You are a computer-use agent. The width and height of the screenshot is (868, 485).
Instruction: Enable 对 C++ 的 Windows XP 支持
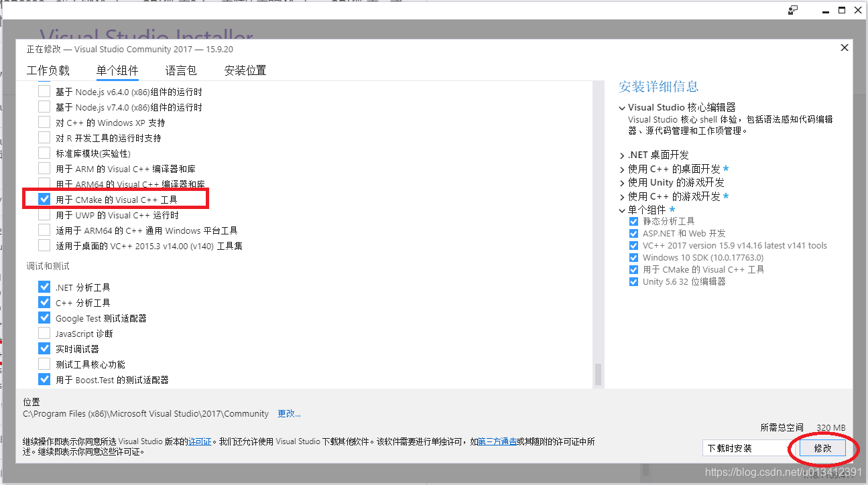pos(44,123)
